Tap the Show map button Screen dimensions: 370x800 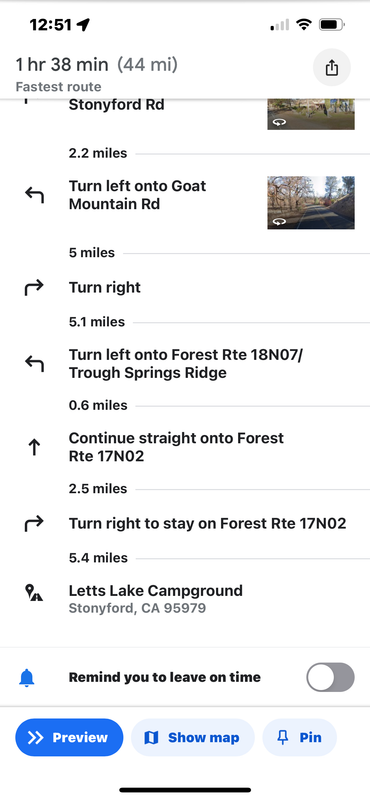193,737
